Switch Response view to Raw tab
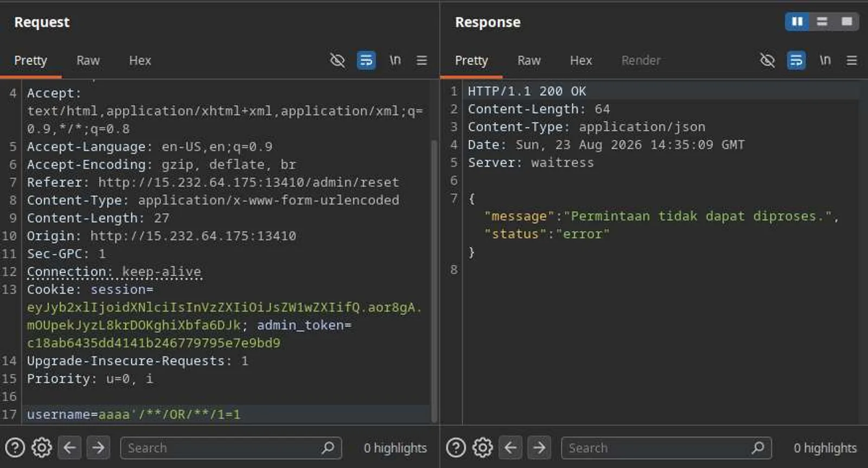This screenshot has width=868, height=468. [x=529, y=61]
